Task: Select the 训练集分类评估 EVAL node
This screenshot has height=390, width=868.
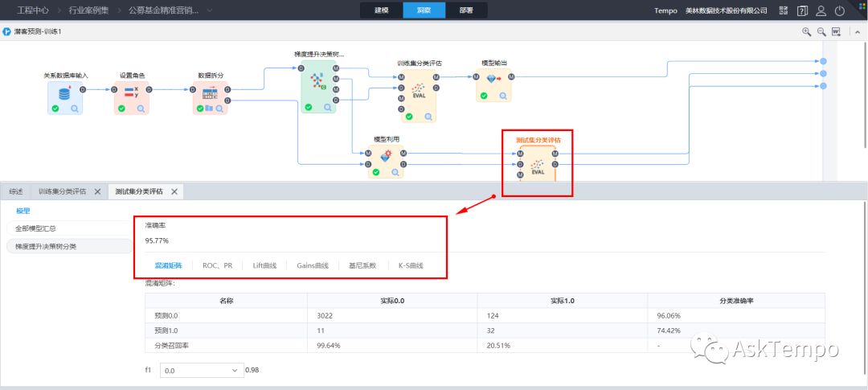Action: 419,90
